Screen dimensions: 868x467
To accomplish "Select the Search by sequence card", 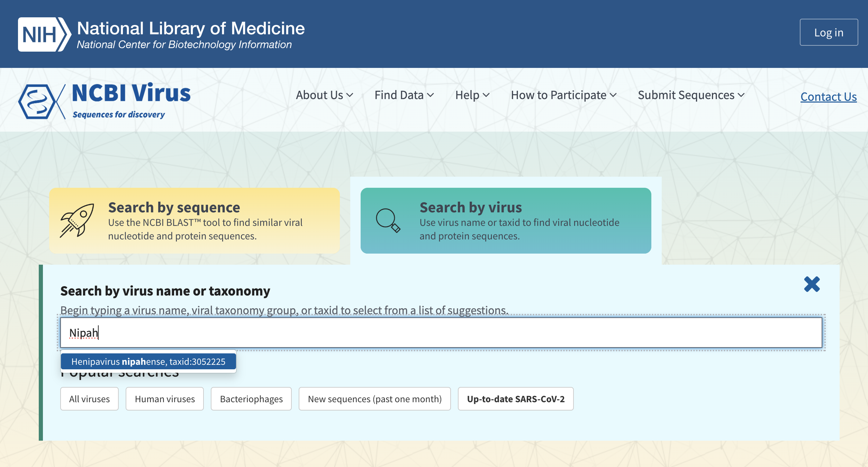I will pos(194,221).
